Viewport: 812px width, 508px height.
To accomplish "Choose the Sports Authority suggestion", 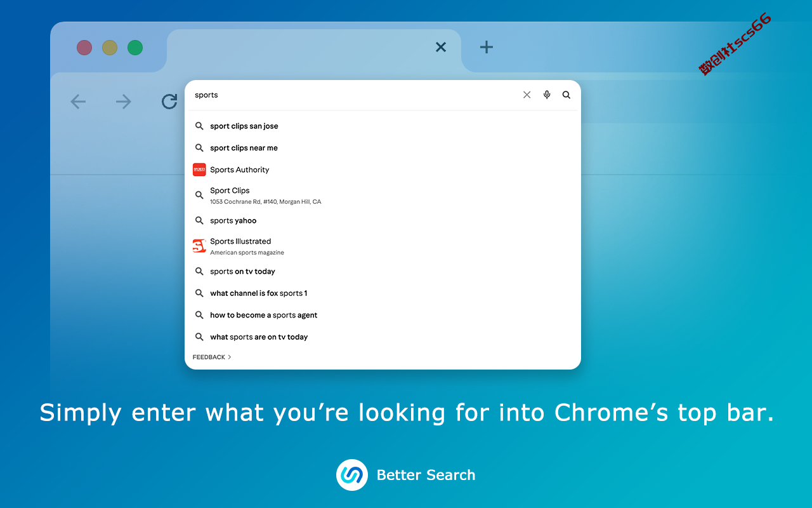I will (x=383, y=170).
